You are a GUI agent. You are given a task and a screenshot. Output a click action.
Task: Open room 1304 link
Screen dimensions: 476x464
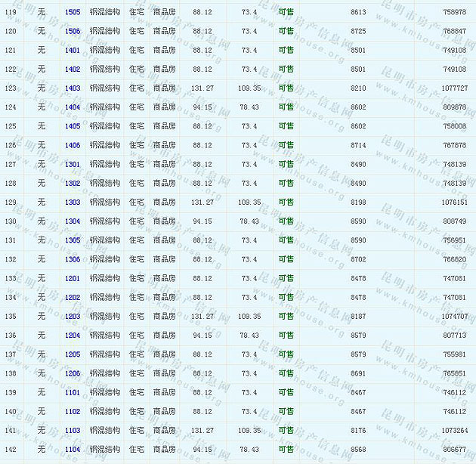[73, 221]
